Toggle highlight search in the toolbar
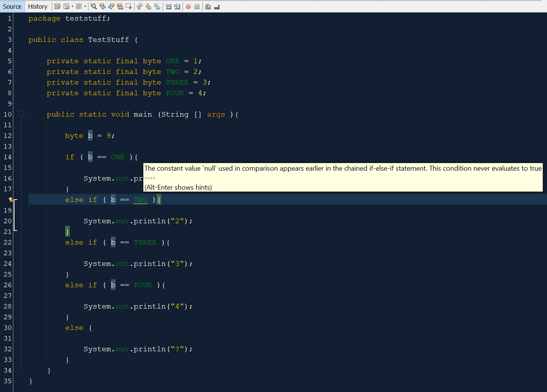This screenshot has height=392, width=547. [120, 6]
